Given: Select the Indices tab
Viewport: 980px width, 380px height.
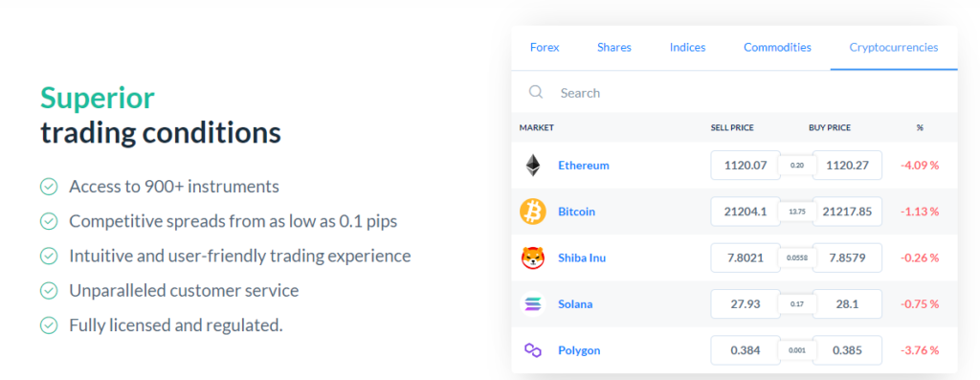Looking at the screenshot, I should click(x=687, y=48).
